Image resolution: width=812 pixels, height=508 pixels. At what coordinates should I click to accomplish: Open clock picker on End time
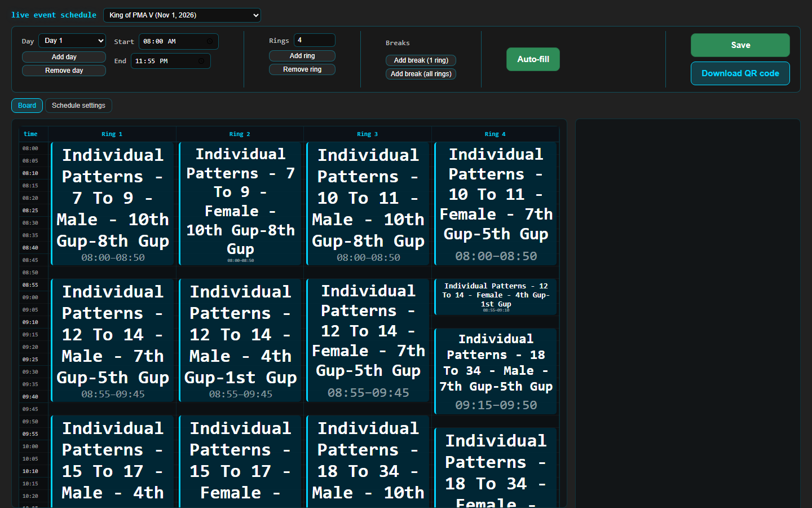[201, 61]
